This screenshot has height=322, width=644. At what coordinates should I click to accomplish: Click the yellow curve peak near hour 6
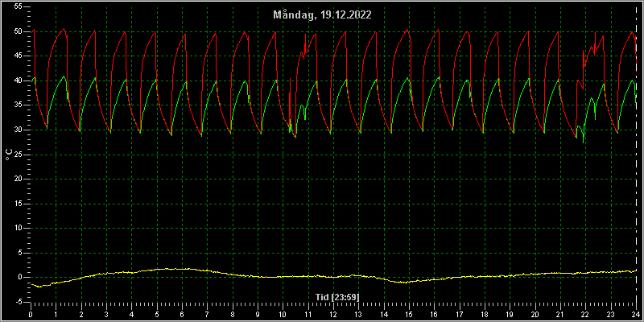(180, 269)
